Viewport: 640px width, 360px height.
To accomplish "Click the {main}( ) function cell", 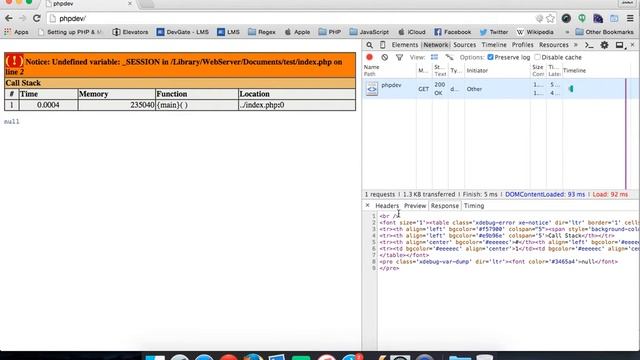I will pyautogui.click(x=197, y=105).
